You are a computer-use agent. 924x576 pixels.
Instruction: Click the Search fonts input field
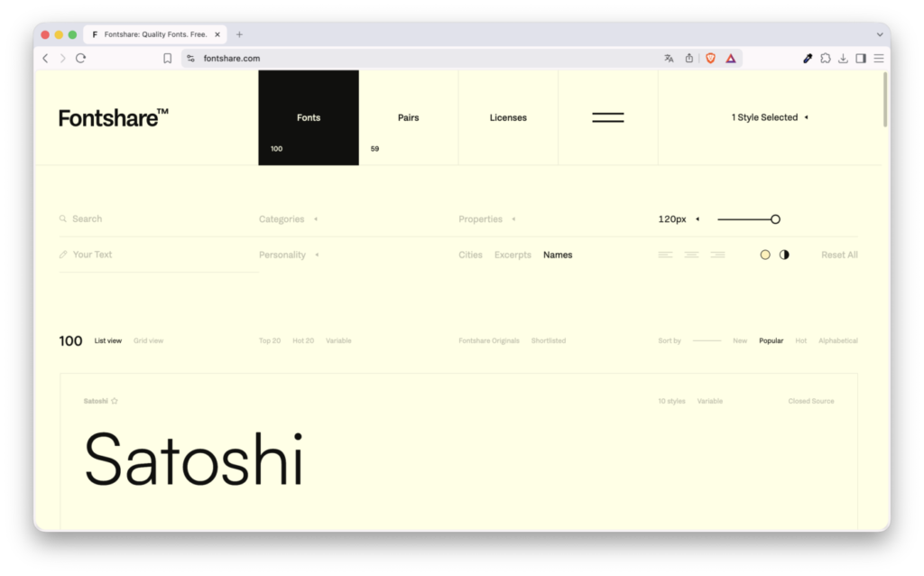135,218
